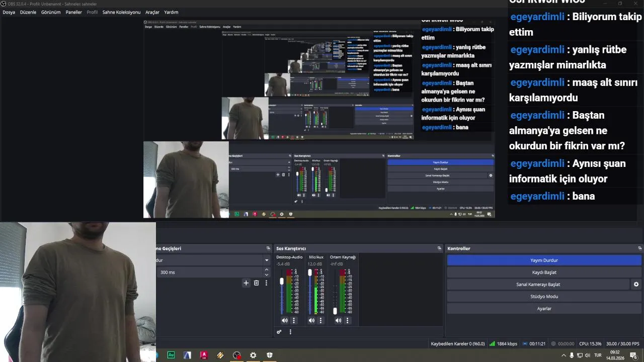The image size is (644, 362).
Task: Open the red Access icon in taskbar
Action: click(x=204, y=355)
